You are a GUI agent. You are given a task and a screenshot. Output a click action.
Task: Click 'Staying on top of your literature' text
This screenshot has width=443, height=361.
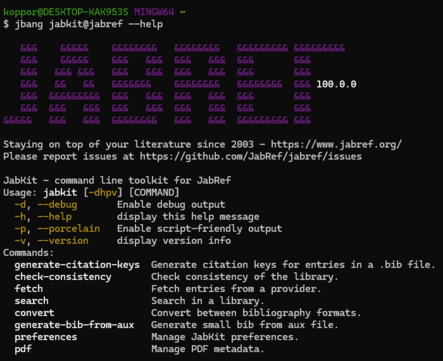[x=97, y=145]
